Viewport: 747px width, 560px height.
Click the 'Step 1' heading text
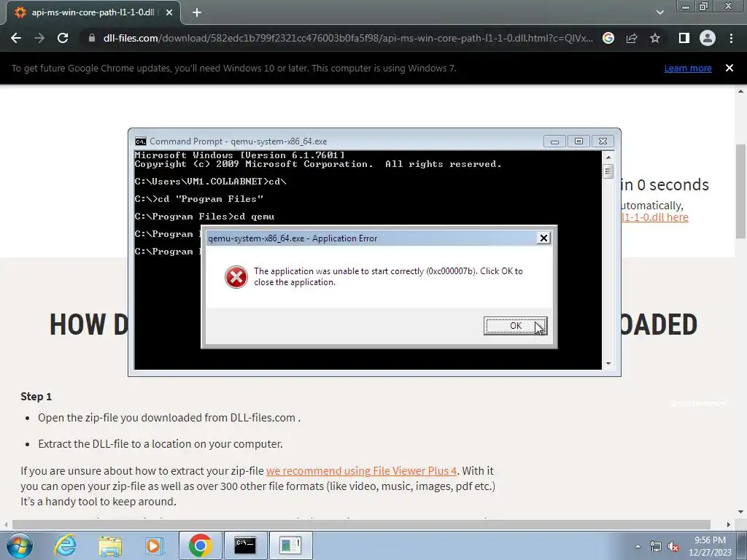click(36, 396)
